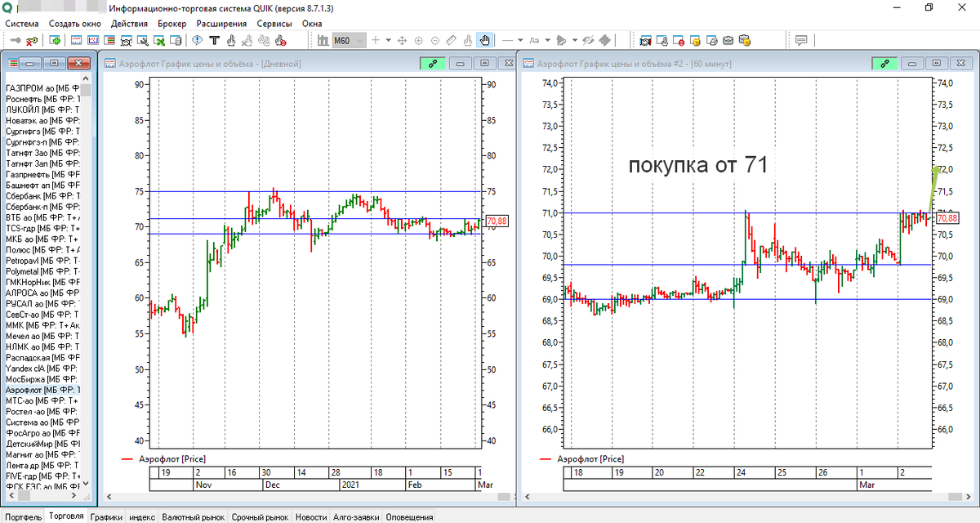Select ЛУКОЙЛ in the instrument list
This screenshot has width=980, height=523.
[42, 109]
